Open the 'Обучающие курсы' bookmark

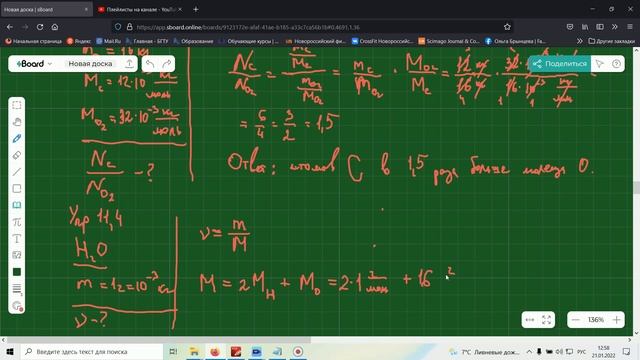coord(249,41)
